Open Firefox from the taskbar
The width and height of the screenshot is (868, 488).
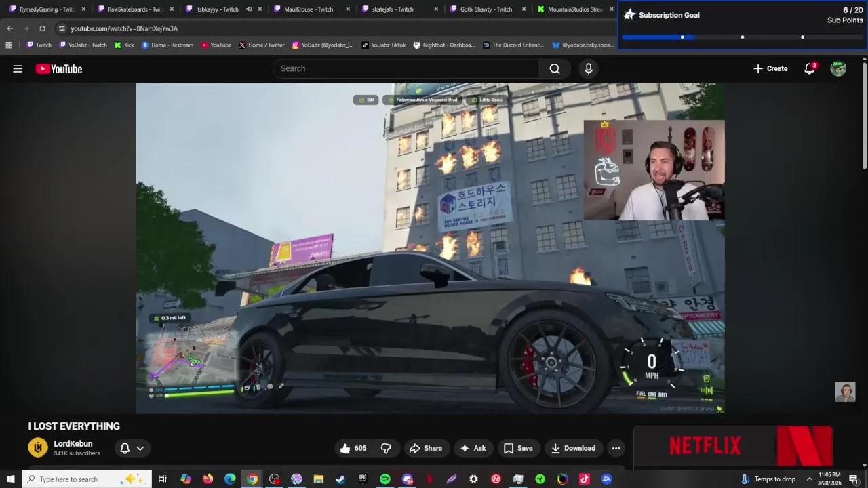point(208,479)
